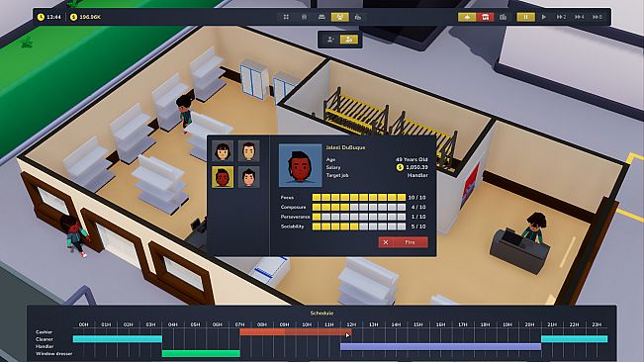
Task: Click the red Cashier schedule bar
Action: pyautogui.click(x=296, y=331)
